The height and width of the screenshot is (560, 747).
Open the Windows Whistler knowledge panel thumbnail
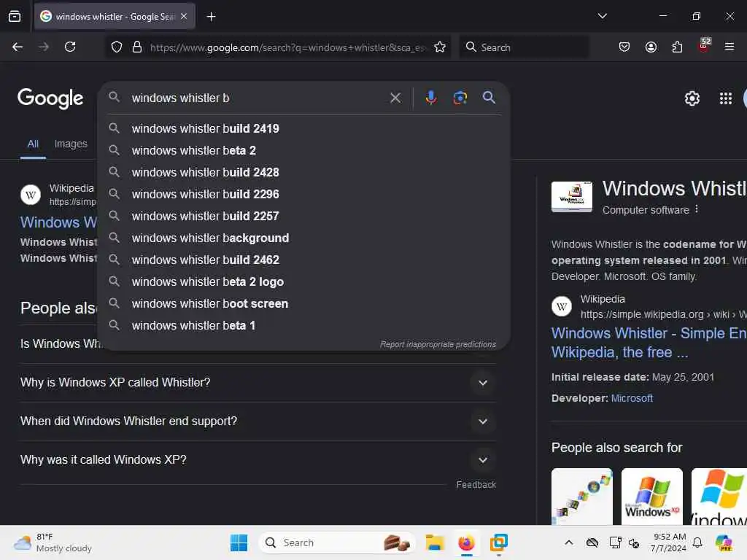pyautogui.click(x=572, y=196)
